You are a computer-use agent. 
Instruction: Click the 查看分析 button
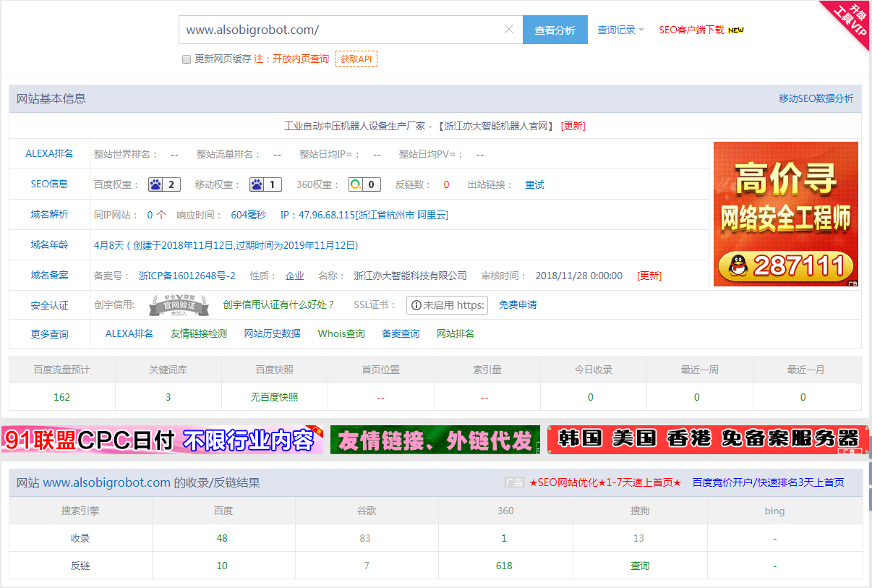[555, 29]
